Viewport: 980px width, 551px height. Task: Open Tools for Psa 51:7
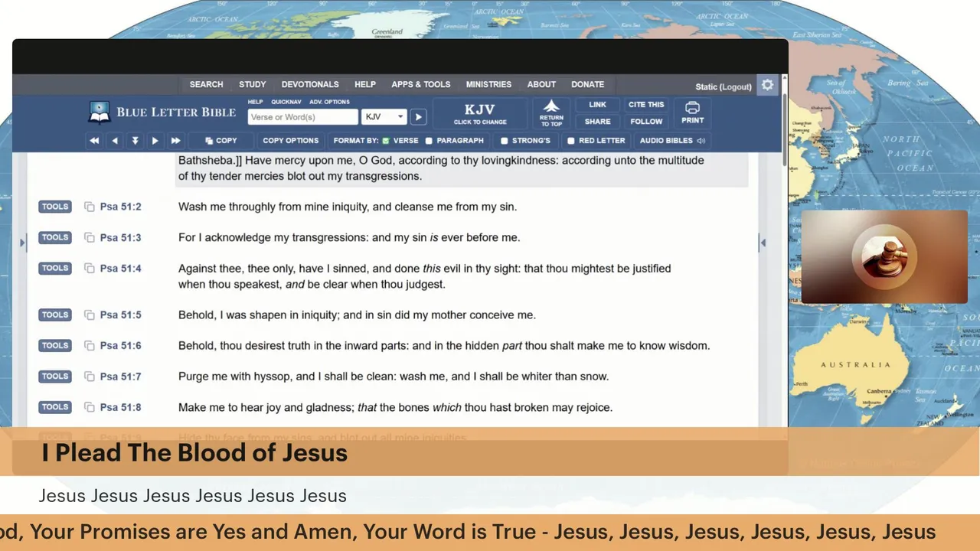(x=55, y=377)
